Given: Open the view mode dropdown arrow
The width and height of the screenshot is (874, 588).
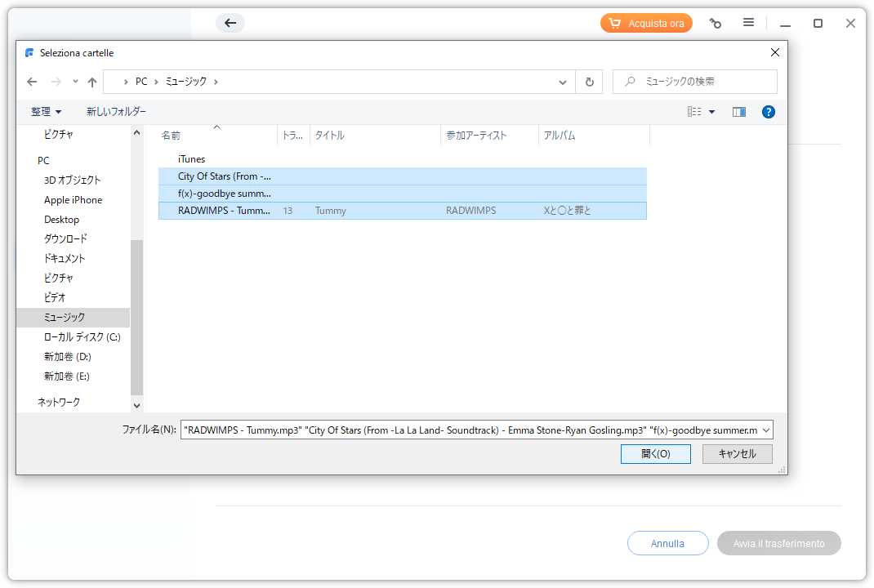Looking at the screenshot, I should click(x=711, y=112).
